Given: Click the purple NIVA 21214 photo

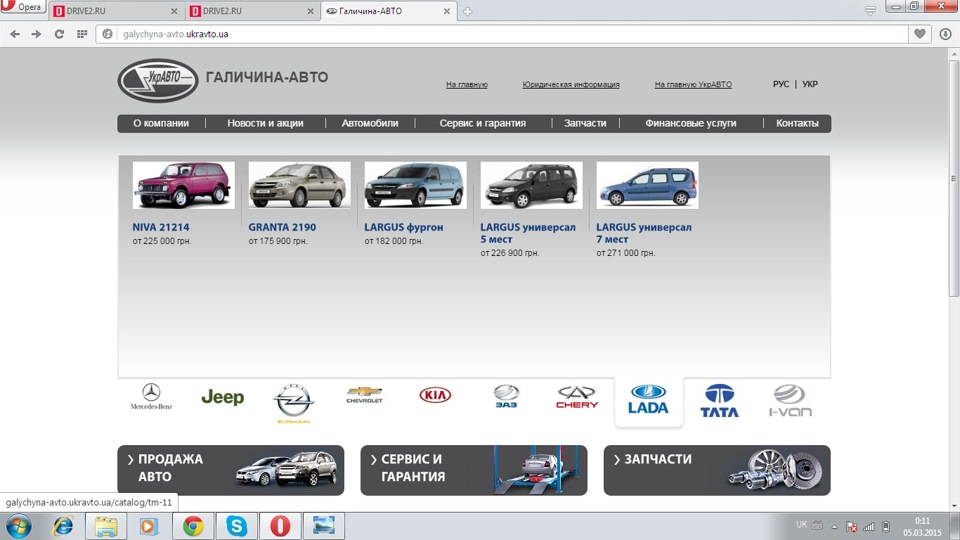Looking at the screenshot, I should (x=184, y=185).
